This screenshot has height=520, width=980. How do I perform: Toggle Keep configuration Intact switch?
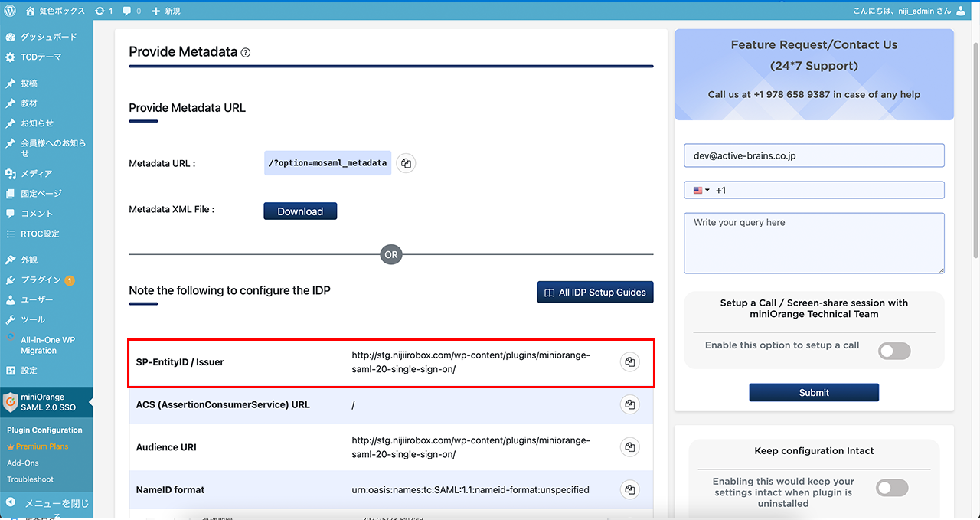892,488
